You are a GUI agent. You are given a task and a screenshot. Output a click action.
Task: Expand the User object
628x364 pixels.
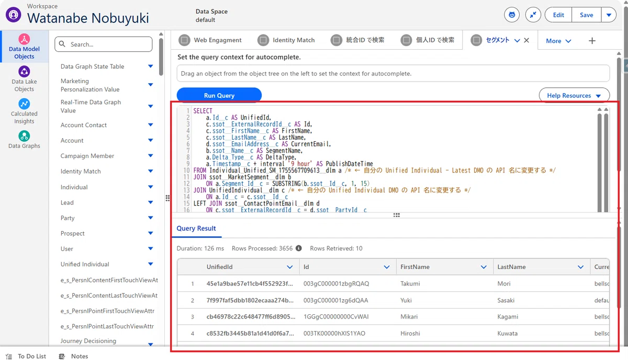tap(151, 248)
